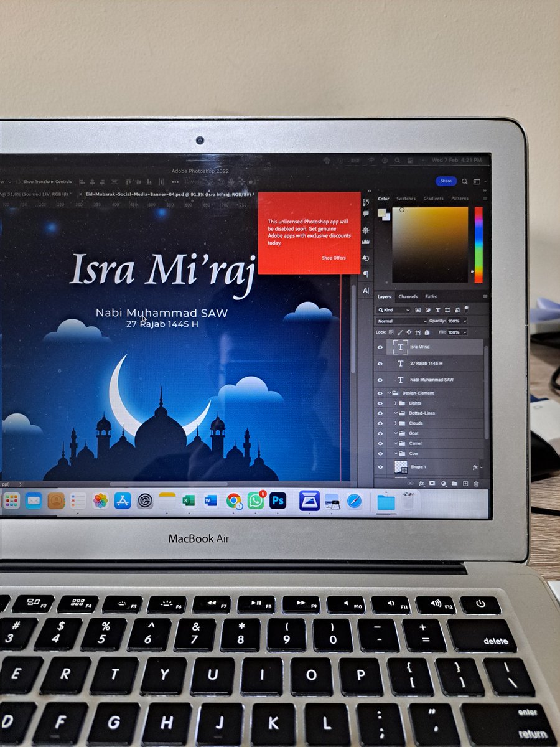Toggle lock transparent pixels
Image resolution: width=560 pixels, height=747 pixels.
click(391, 332)
